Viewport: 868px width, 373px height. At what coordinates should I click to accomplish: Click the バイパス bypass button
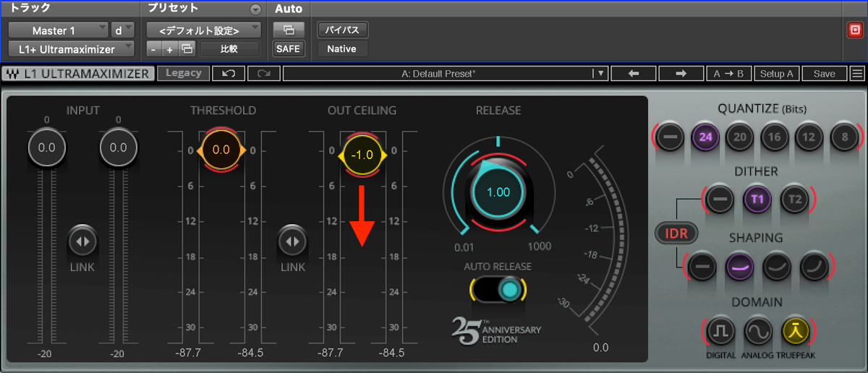coord(343,30)
